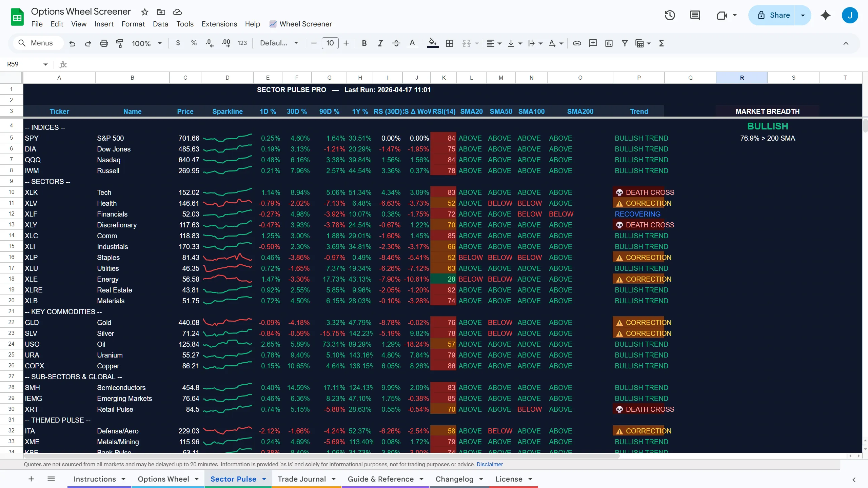This screenshot has height=488, width=868.
Task: Insert a chart
Action: 609,43
